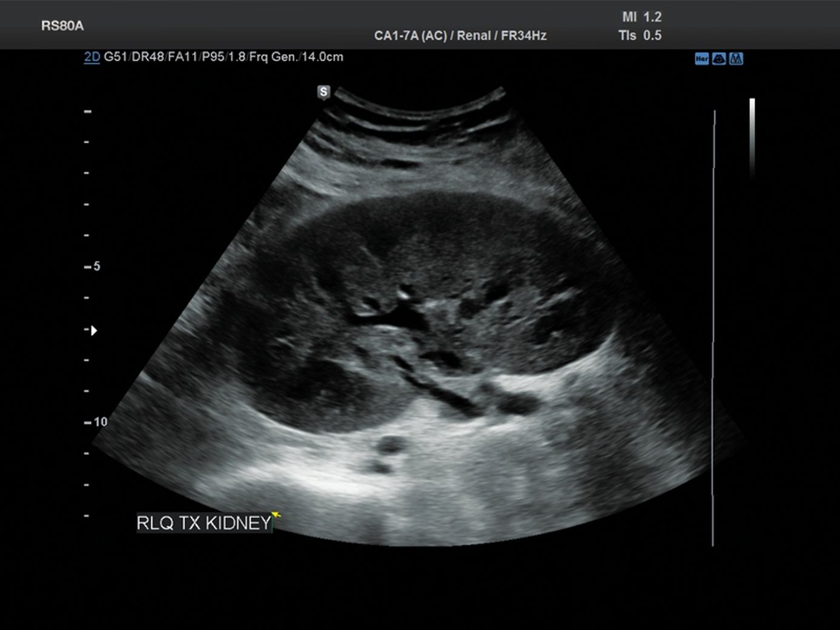Click the RLQ TX KIDNEY annotation text

tap(203, 523)
